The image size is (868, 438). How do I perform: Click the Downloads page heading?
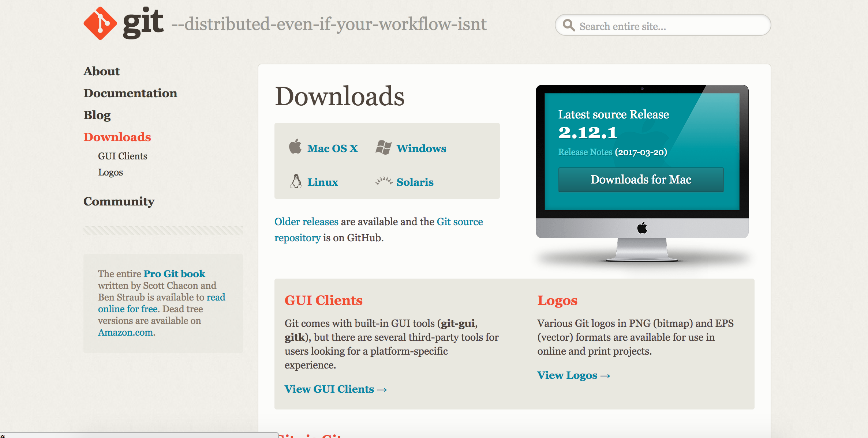coord(340,97)
